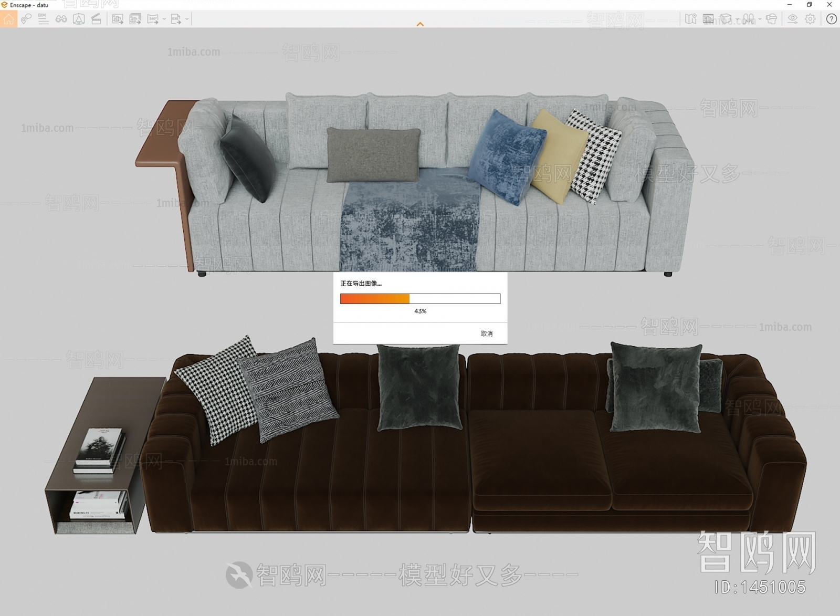Open the collaborative annotations pin icon
Screen dimensions: 840x616
coord(26,19)
